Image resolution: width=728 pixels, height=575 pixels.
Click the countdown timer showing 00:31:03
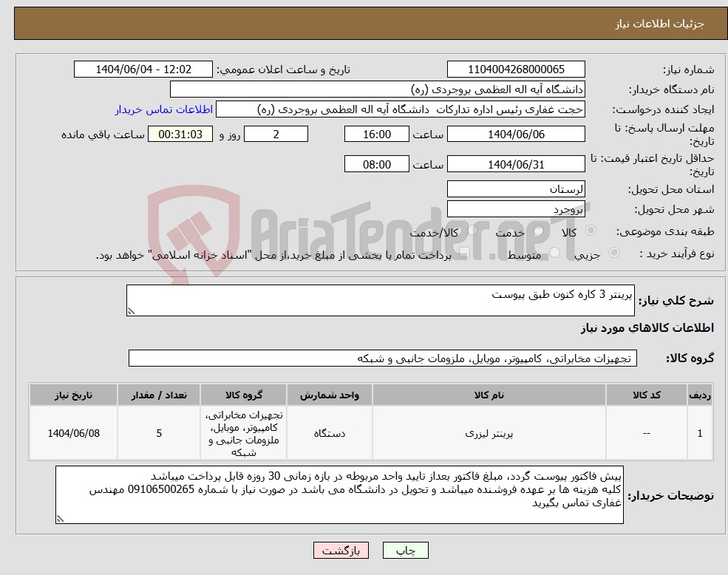[x=180, y=134]
